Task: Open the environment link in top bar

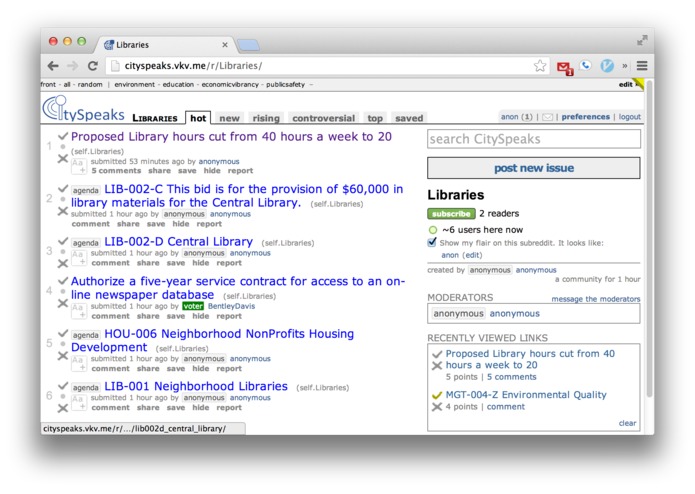Action: (134, 84)
